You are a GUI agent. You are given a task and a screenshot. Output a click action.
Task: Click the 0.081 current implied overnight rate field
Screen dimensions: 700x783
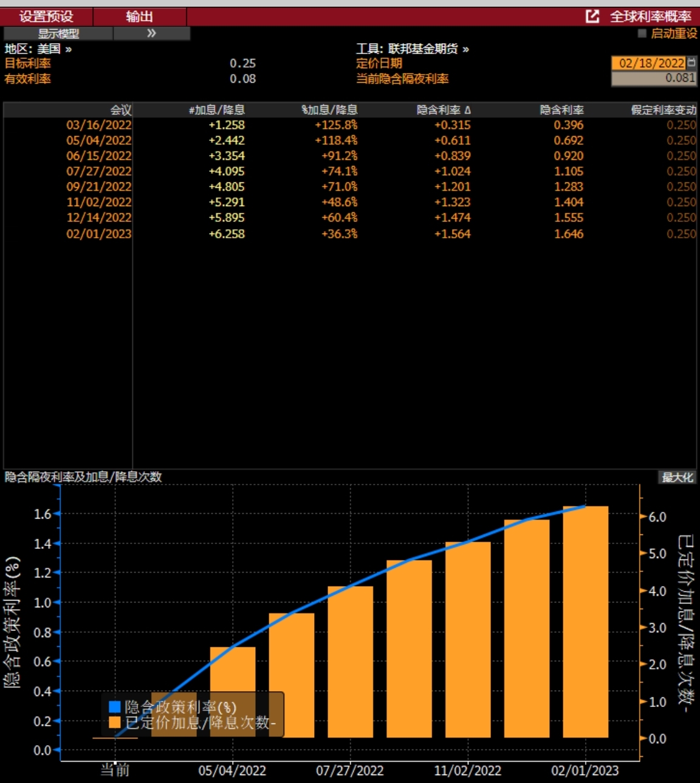tap(654, 78)
